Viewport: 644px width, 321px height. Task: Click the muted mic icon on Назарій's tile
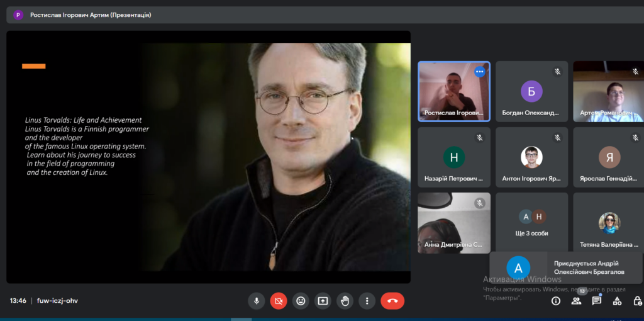pyautogui.click(x=479, y=138)
